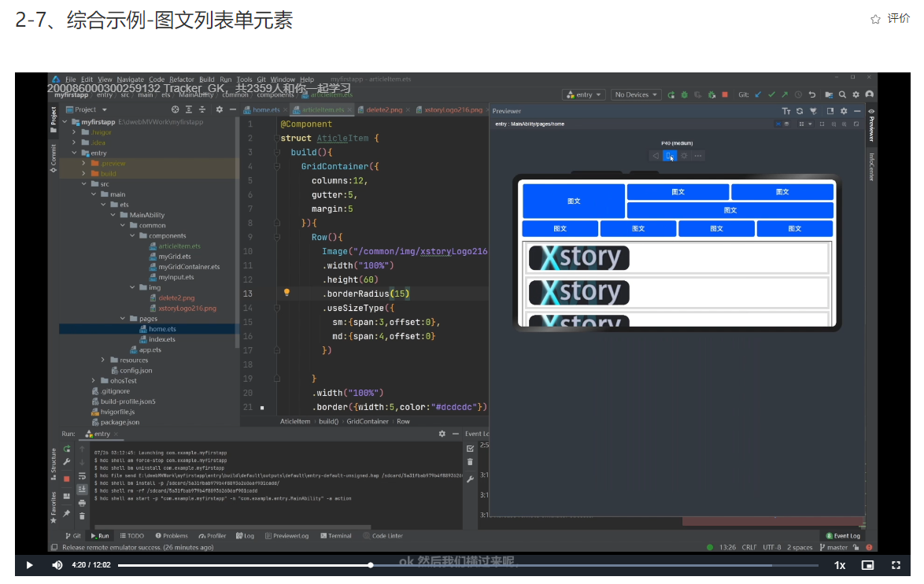Screen dimensions: 924x584
Task: Click the Git commit checkmark
Action: [771, 94]
